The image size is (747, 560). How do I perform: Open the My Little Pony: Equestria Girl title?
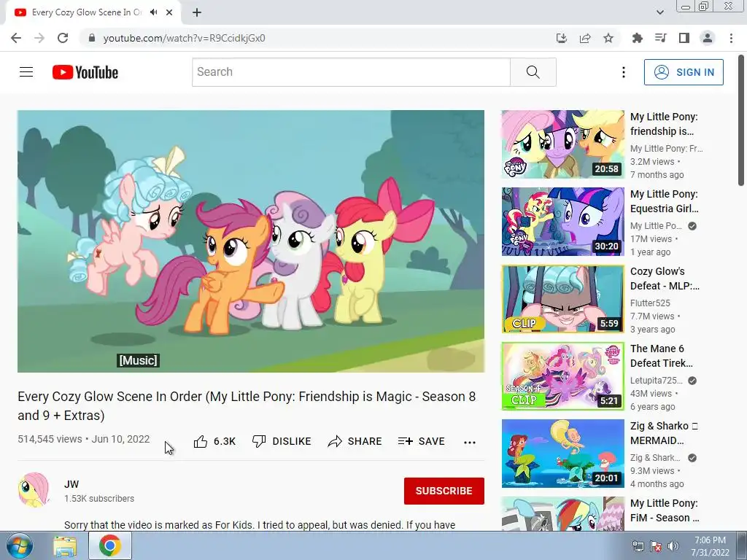click(665, 201)
